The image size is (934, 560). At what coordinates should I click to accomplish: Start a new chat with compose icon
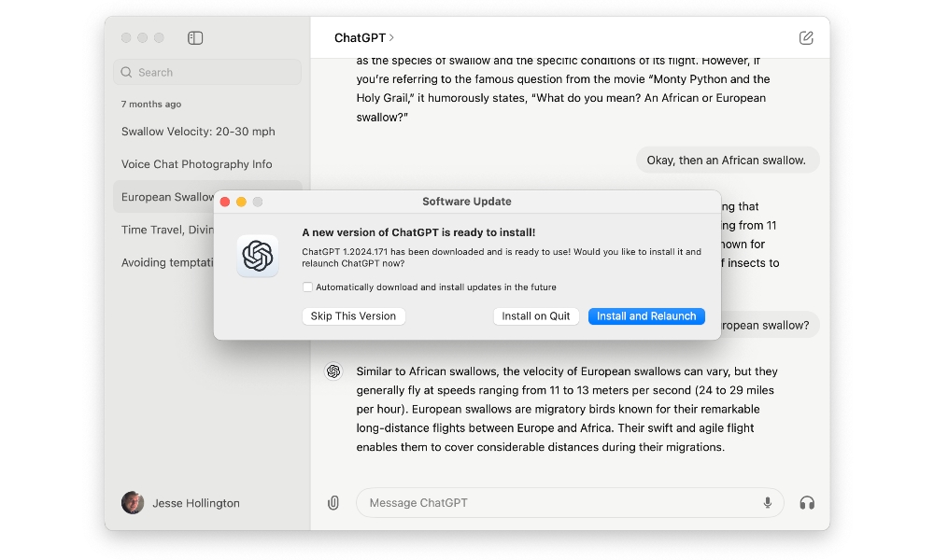[x=806, y=38]
